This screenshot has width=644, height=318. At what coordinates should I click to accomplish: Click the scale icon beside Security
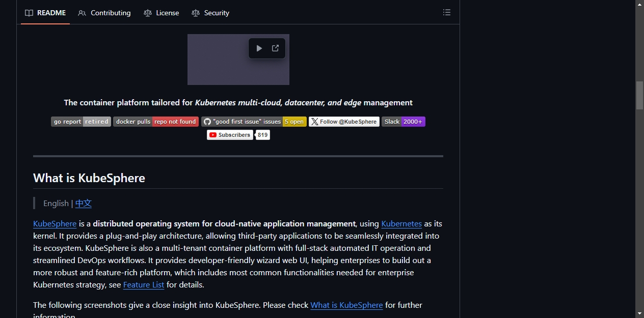(x=196, y=13)
